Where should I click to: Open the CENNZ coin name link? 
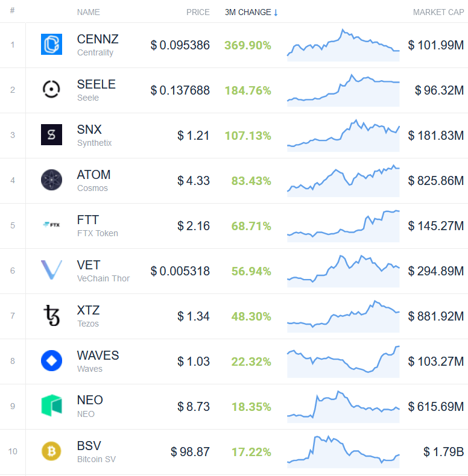click(98, 39)
